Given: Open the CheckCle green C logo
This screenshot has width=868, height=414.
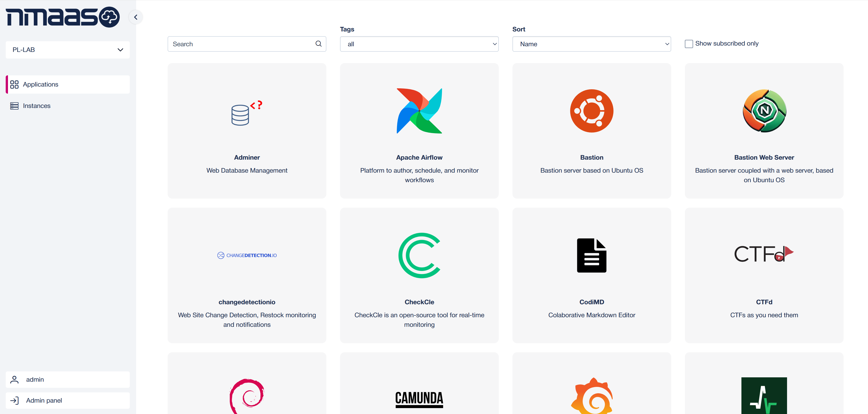Looking at the screenshot, I should [419, 256].
